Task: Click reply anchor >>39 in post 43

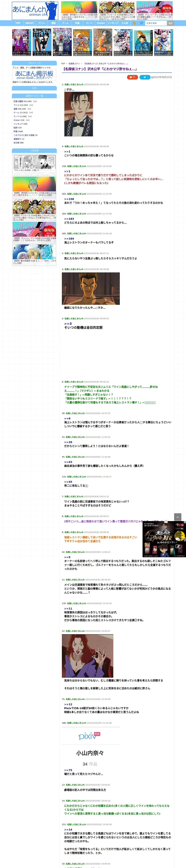Action: point(68,442)
